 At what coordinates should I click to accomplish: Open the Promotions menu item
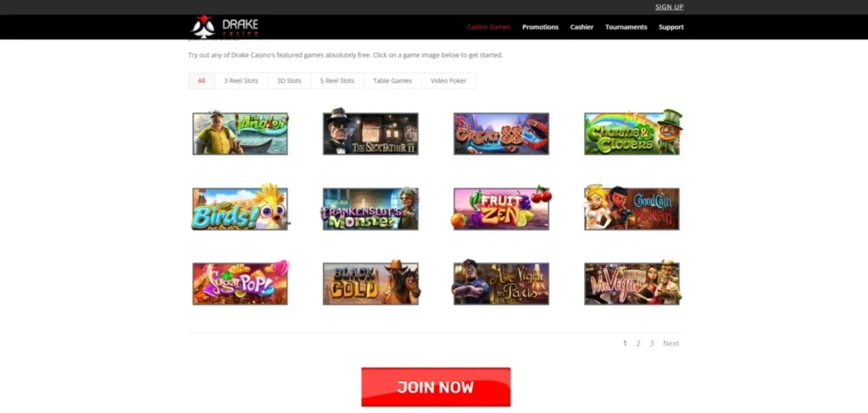coord(540,27)
